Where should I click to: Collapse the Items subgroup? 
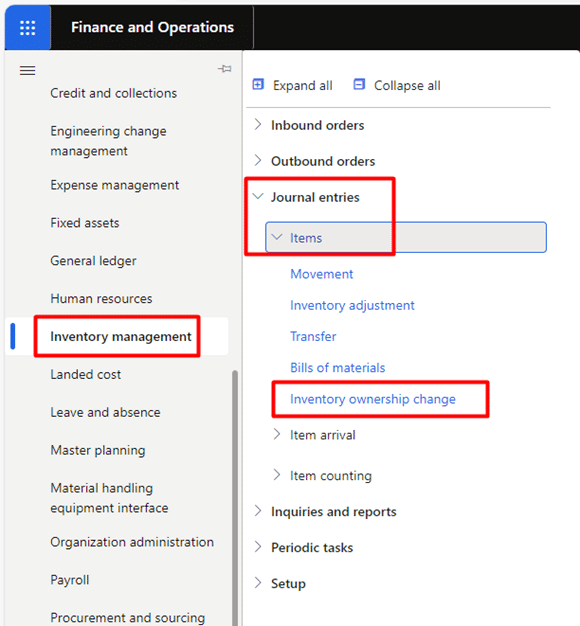(406, 238)
